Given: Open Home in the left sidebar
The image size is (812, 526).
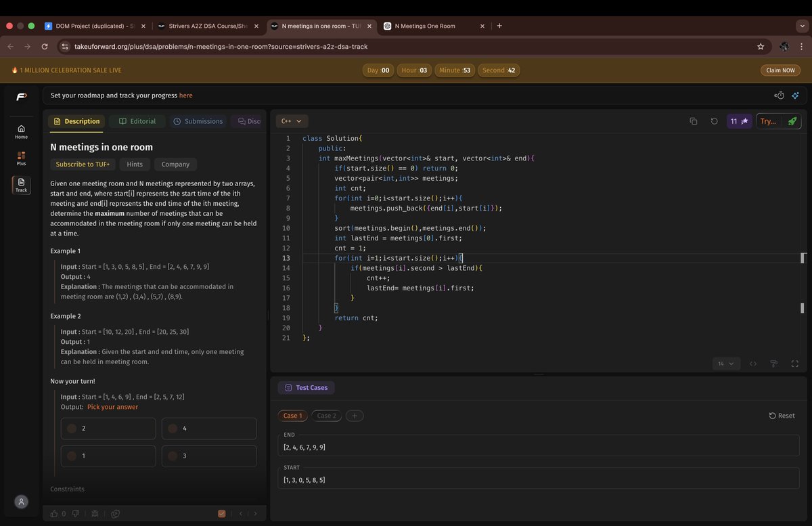Looking at the screenshot, I should point(22,131).
